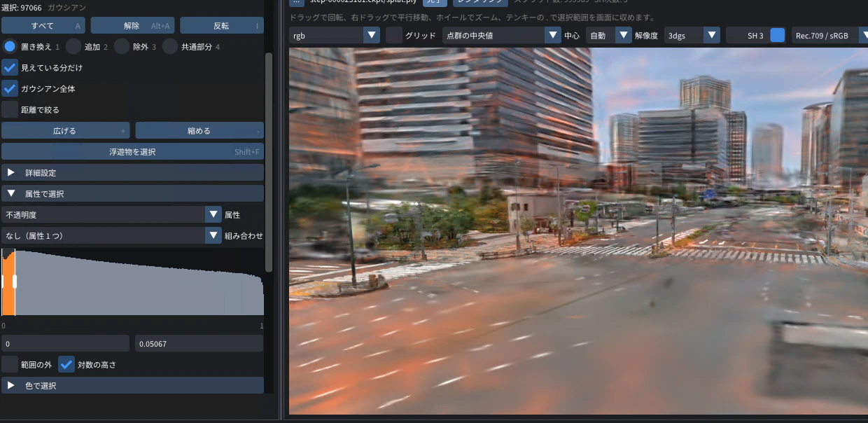Click the left panel's vertical scrollbar

tap(269, 162)
